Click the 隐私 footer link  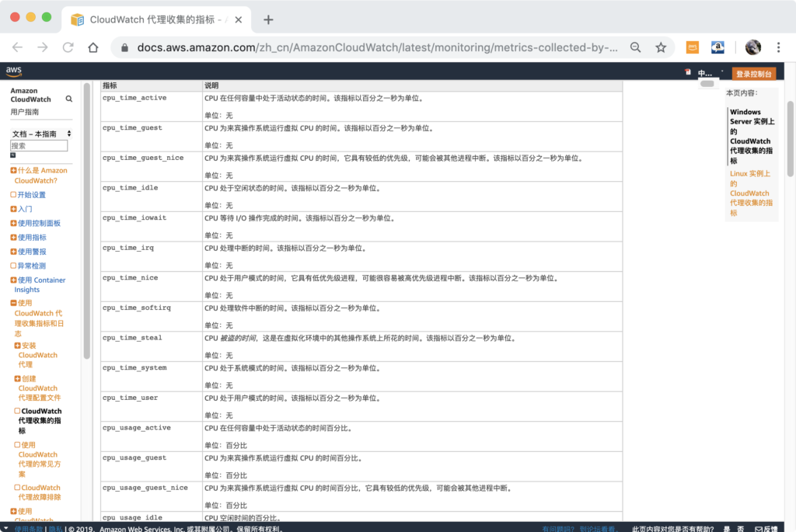55,529
